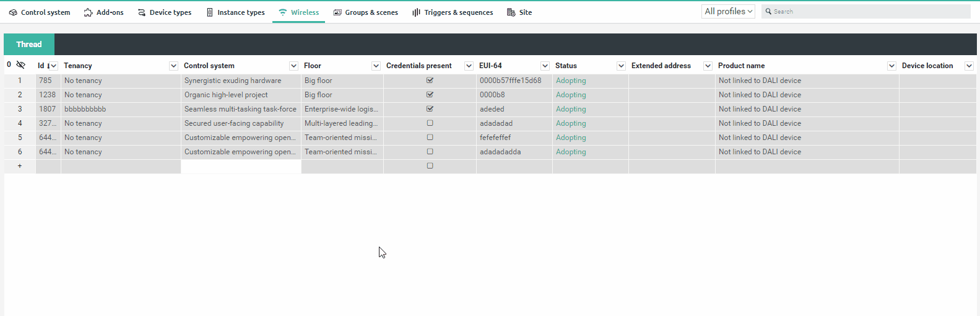Open the Control system tab
980x316 pixels.
40,12
